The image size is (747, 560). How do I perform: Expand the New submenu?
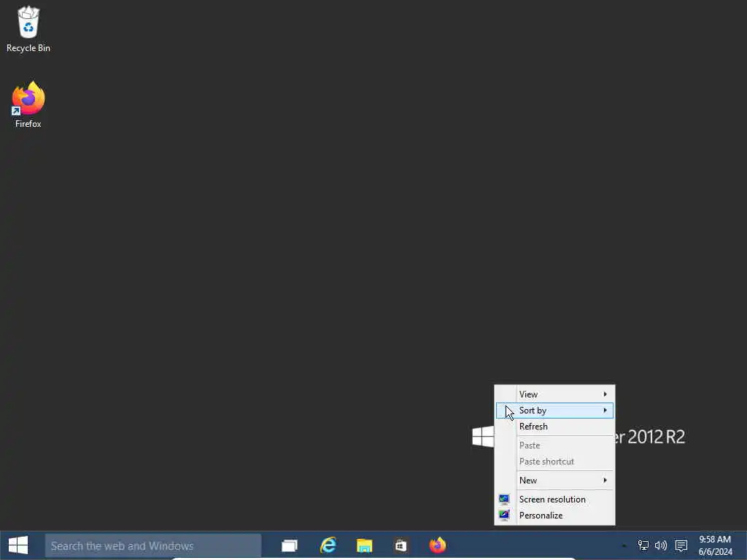tap(554, 481)
